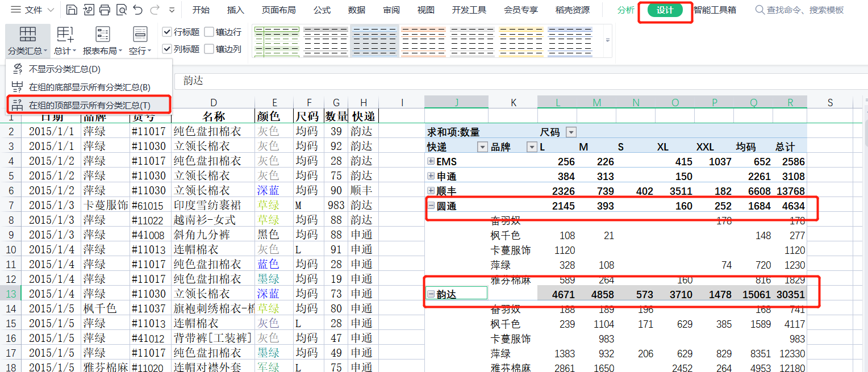
Task: Apply the orange pivot table style swatch
Action: pyautogui.click(x=423, y=41)
